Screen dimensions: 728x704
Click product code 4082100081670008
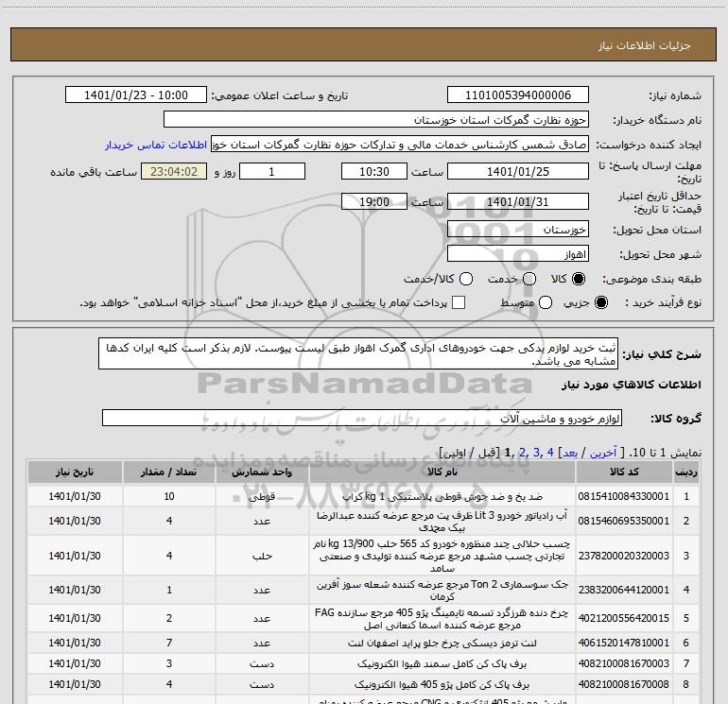(624, 684)
